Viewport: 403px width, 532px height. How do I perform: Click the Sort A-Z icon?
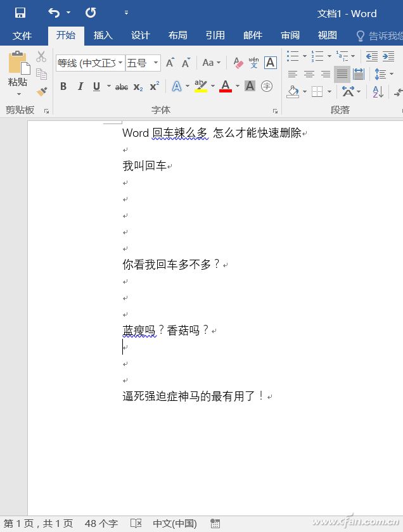tap(378, 92)
